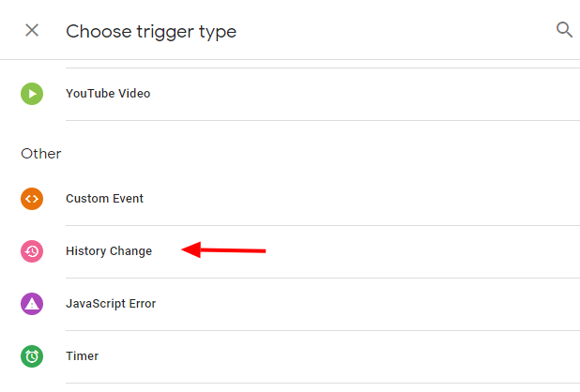Screen dimensions: 580x392
Task: Close the Choose trigger type panel
Action: 32,30
